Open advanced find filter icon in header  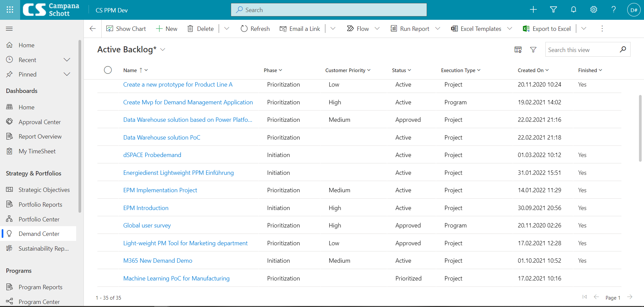[553, 10]
